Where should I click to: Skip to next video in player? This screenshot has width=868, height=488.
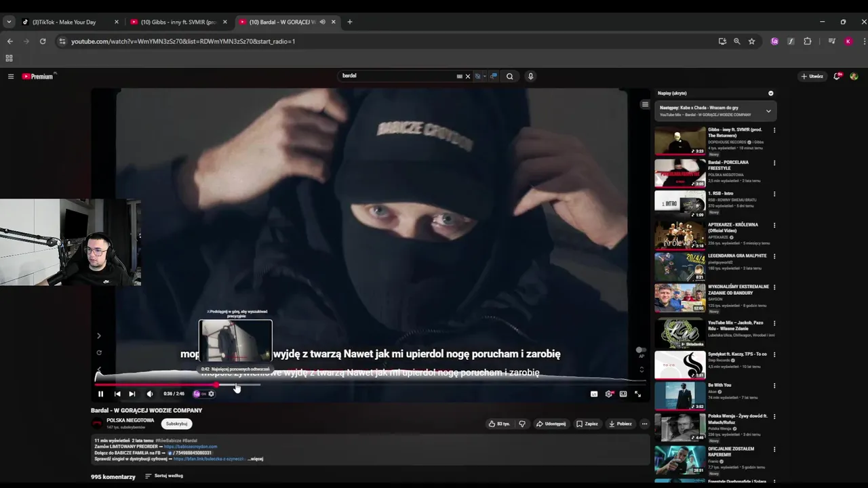tap(132, 394)
